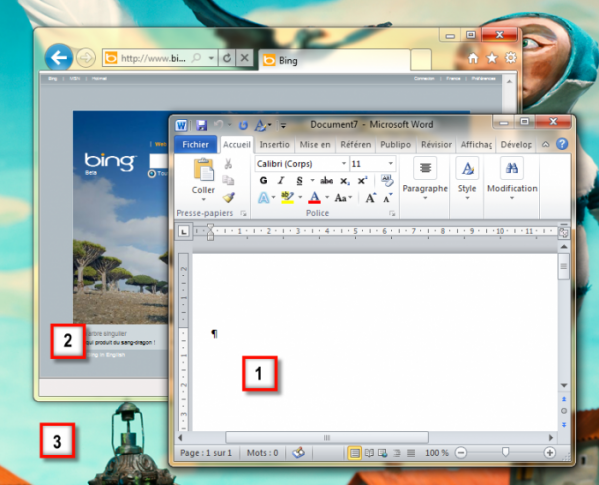599x485 pixels.
Task: Click the Text Effects glowing A icon
Action: (x=263, y=197)
